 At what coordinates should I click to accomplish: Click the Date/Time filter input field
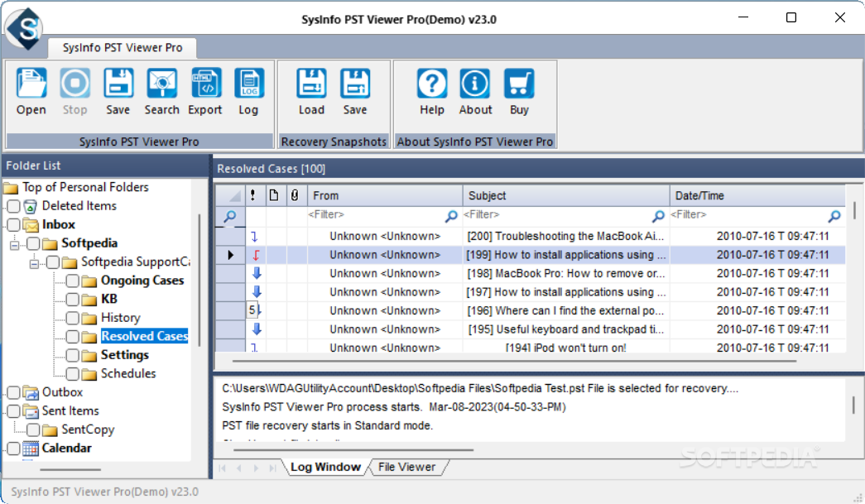748,216
